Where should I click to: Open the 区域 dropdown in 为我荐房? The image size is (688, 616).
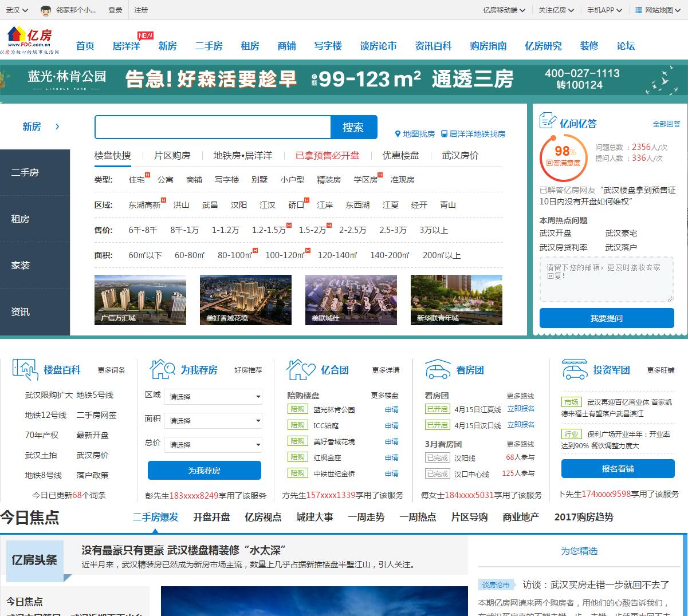pyautogui.click(x=213, y=397)
